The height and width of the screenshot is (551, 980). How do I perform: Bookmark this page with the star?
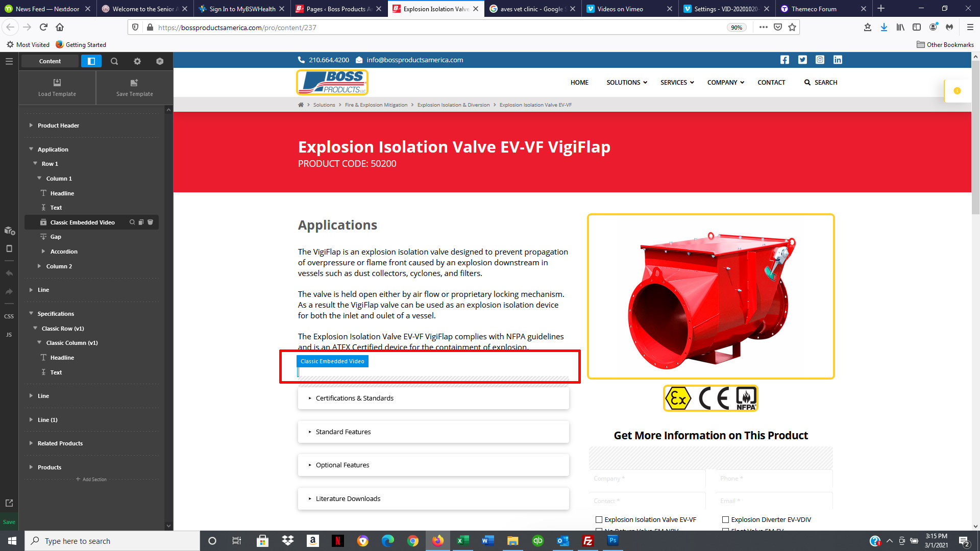click(x=792, y=28)
